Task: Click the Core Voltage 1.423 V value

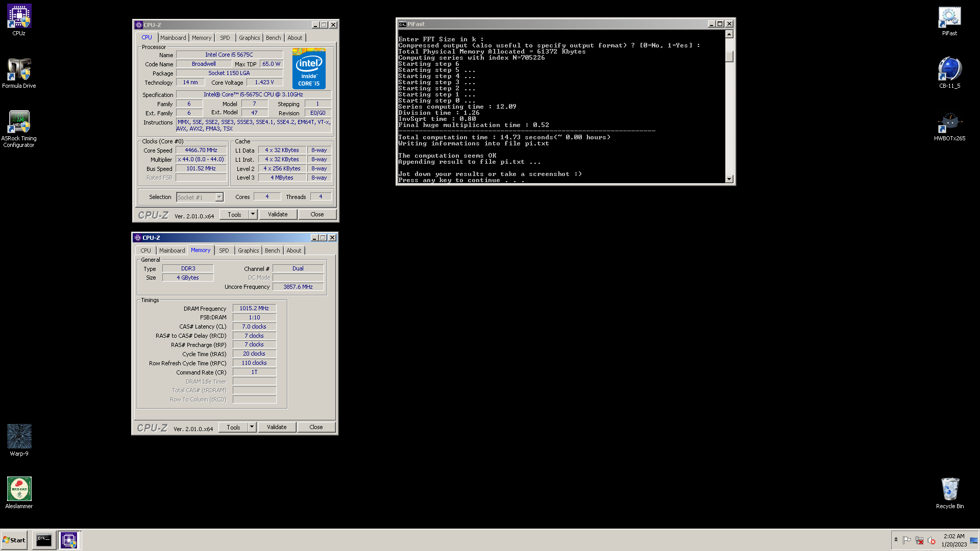Action: point(264,82)
